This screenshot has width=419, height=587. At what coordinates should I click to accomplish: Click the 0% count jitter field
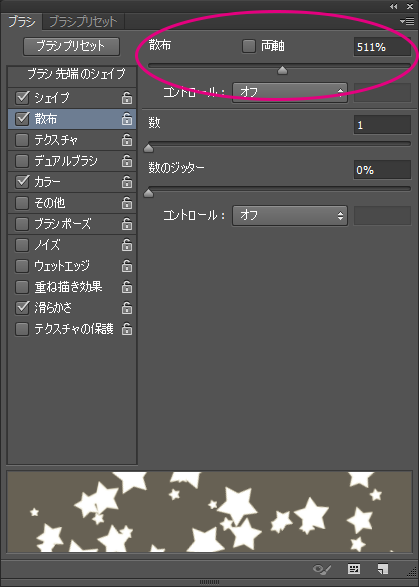coord(382,170)
